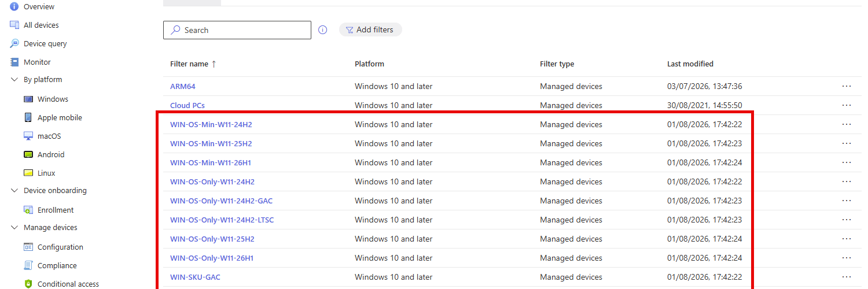The width and height of the screenshot is (868, 289).
Task: Open more options for WIN-OS-Min-W11-24H2
Action: tap(847, 124)
